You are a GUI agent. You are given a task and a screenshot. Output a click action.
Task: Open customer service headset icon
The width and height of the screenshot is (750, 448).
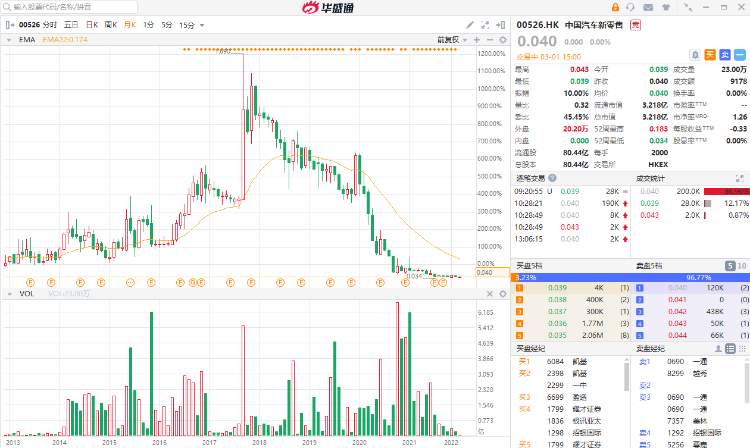point(630,7)
